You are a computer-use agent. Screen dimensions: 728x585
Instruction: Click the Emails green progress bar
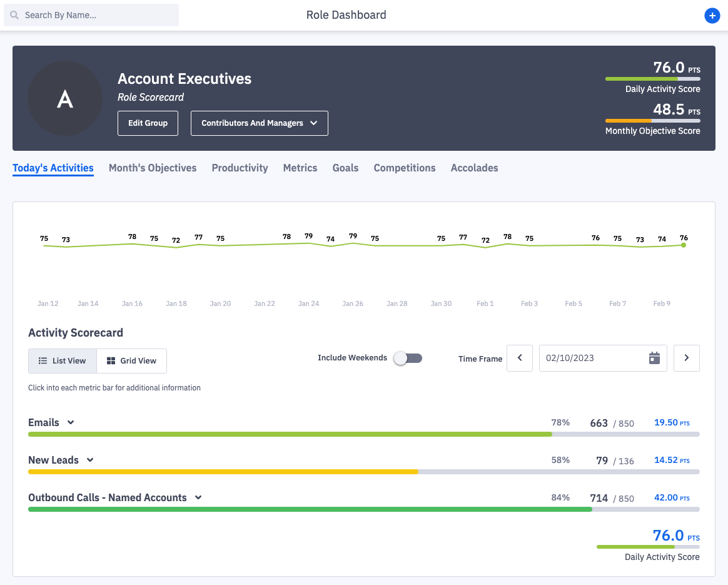[290, 434]
